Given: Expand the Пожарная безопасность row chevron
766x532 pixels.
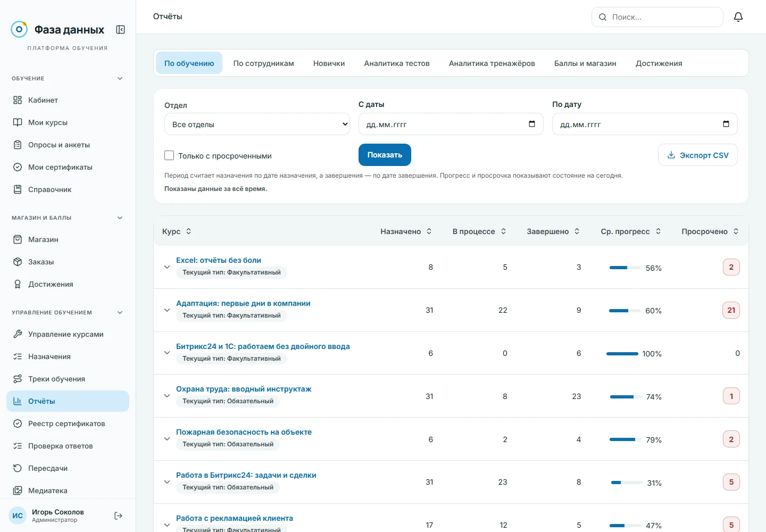Looking at the screenshot, I should [x=167, y=439].
